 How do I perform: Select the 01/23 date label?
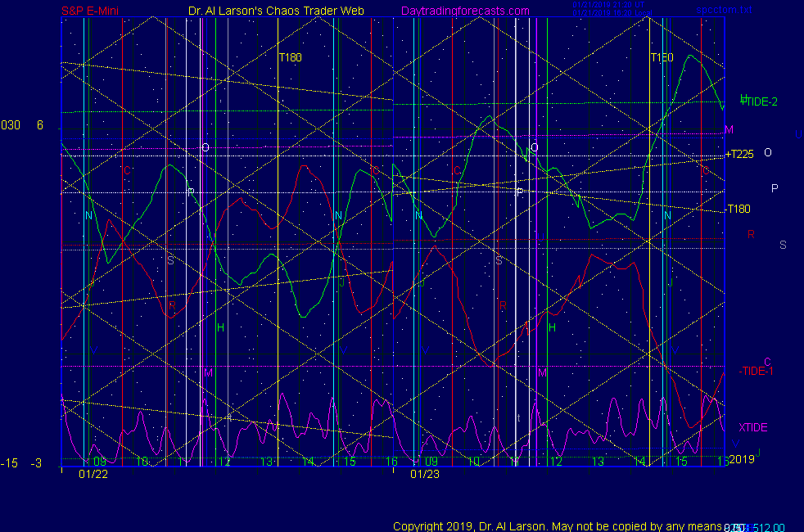425,473
